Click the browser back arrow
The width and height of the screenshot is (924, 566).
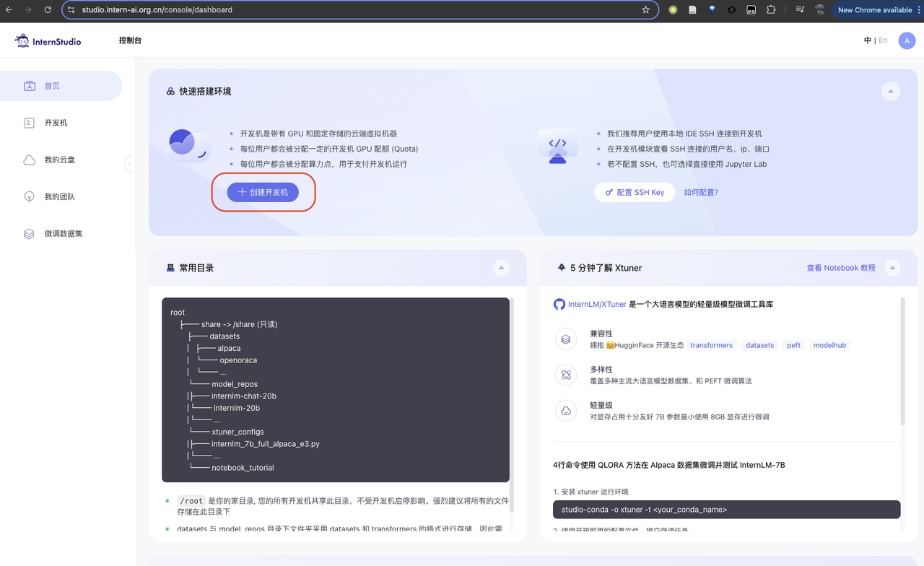[9, 10]
